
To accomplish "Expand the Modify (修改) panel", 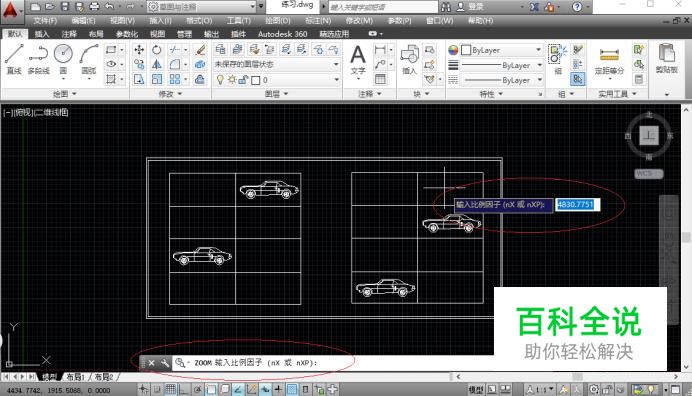I will (x=170, y=94).
